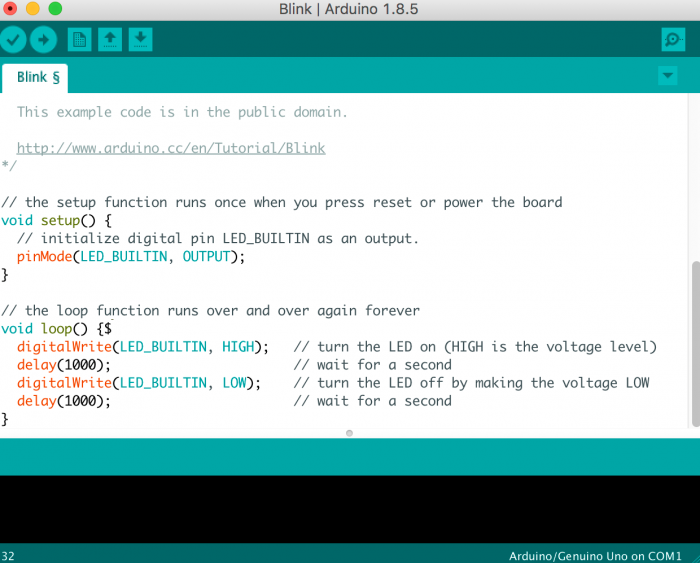Click the yellow minimize window button
Image resolution: width=700 pixels, height=563 pixels.
click(x=33, y=8)
